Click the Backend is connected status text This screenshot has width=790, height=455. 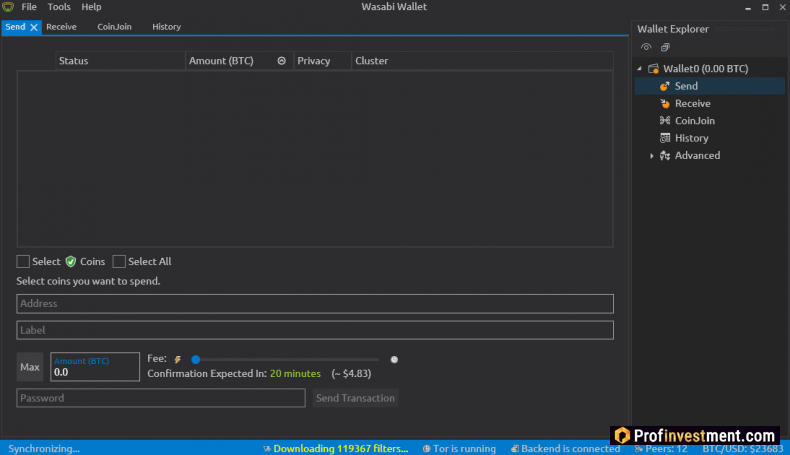coord(570,448)
